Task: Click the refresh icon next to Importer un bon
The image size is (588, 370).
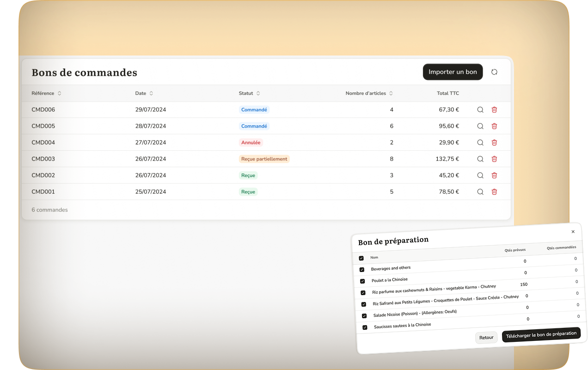Action: tap(494, 72)
